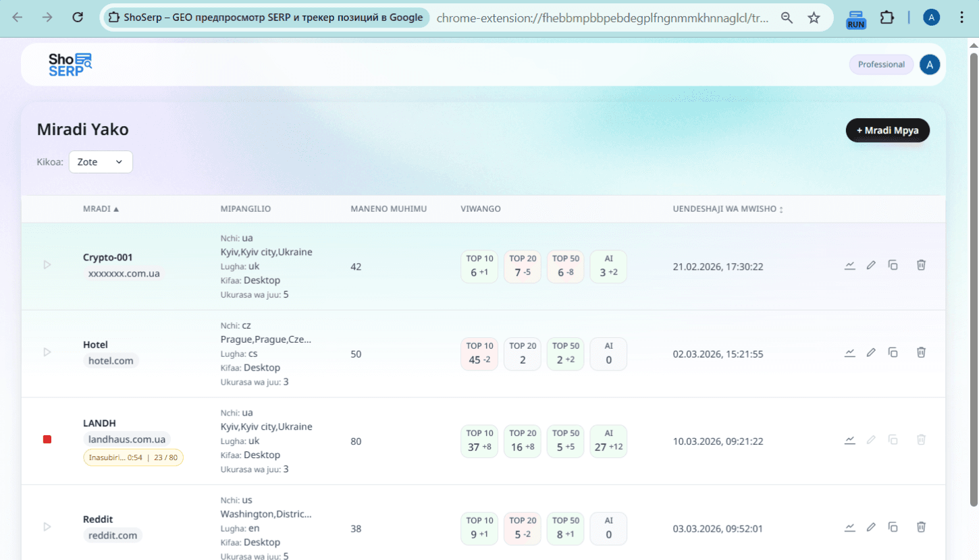Click the Professional plan badge
Screen dimensions: 979x560
point(881,65)
